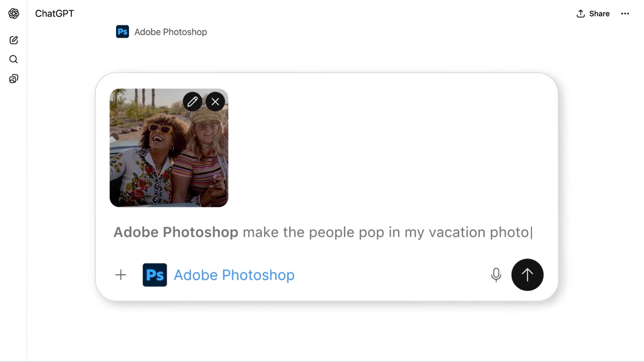Click the ChatGPT title in the top bar
Viewport: 644px width, 362px height.
click(x=54, y=13)
